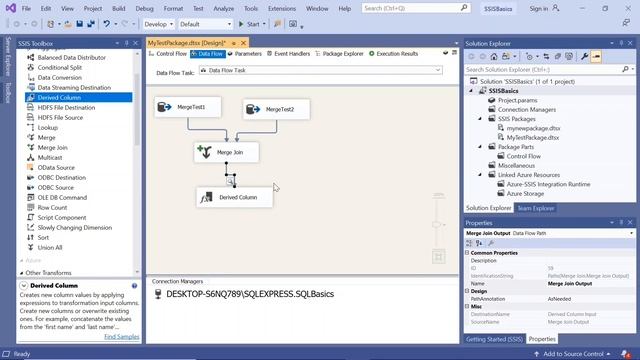
Task: Select the Derived Column component on canvas
Action: [234, 197]
